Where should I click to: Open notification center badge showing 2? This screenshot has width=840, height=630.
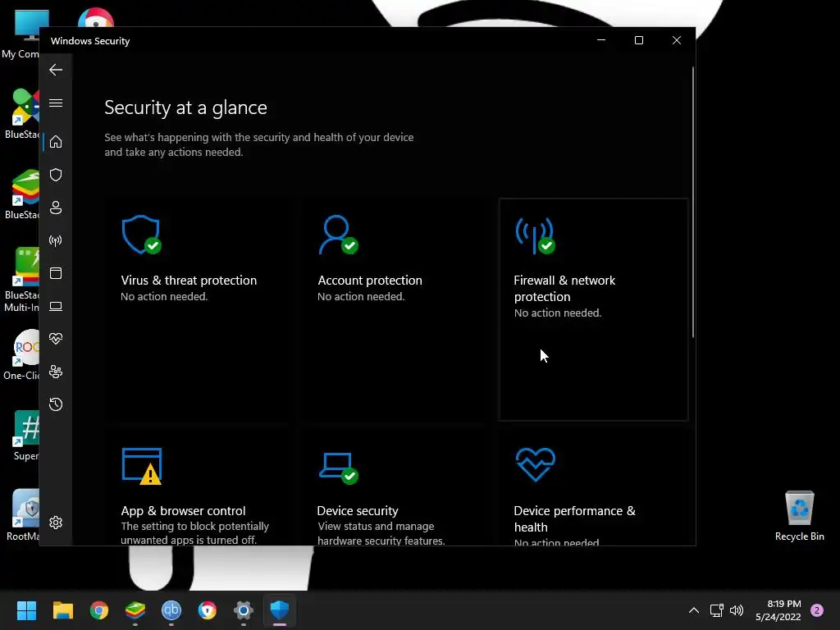[817, 610]
